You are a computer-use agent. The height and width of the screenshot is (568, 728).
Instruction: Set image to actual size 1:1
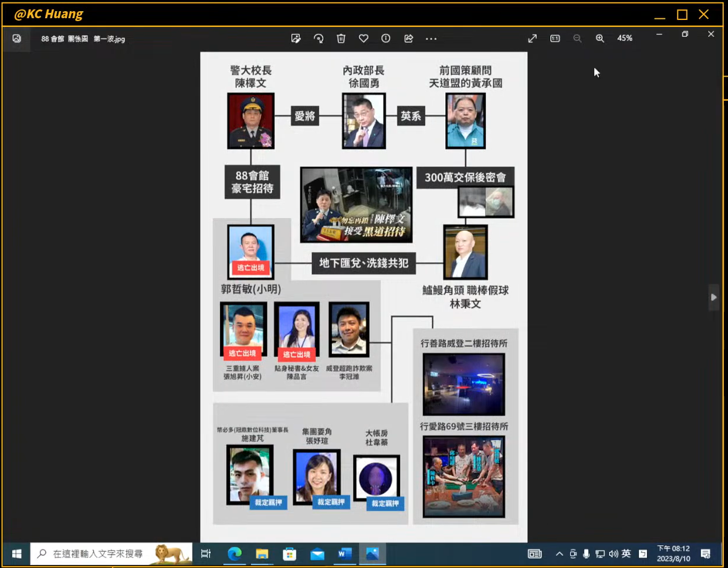coord(555,39)
